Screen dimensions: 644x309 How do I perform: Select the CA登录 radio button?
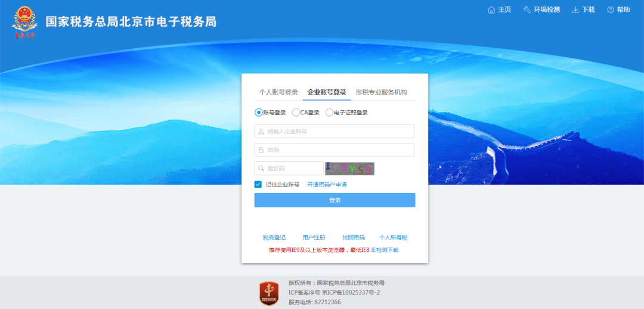[296, 113]
